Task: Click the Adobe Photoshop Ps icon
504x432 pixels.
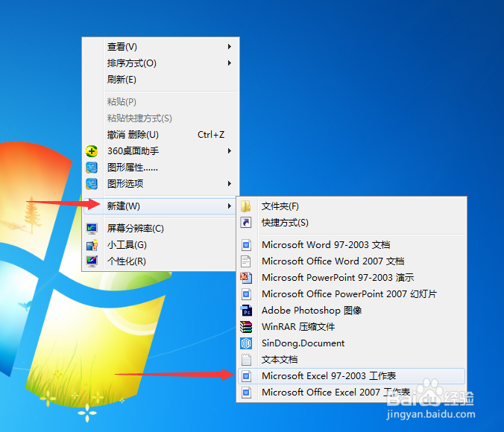Action: tap(246, 311)
